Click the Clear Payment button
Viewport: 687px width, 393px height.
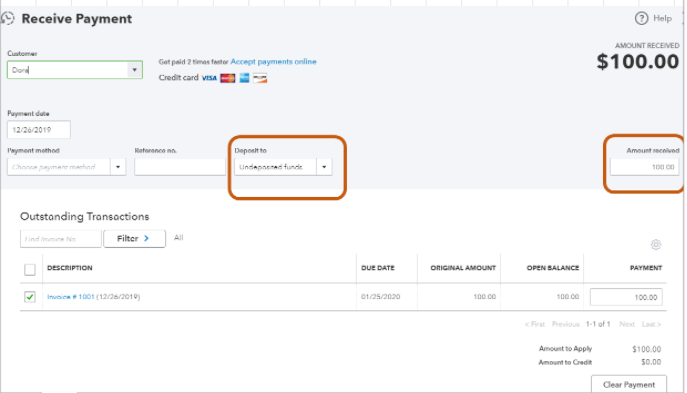point(629,384)
